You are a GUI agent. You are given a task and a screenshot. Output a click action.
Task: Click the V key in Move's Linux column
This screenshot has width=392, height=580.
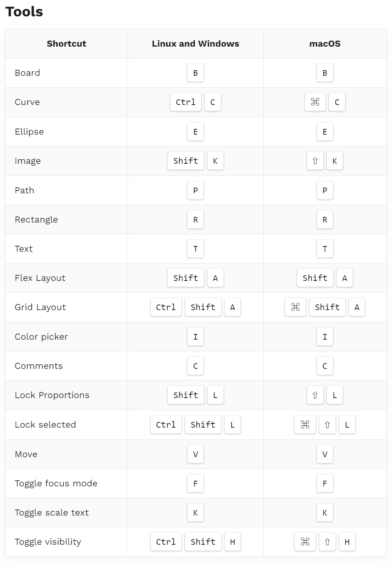[x=195, y=454]
